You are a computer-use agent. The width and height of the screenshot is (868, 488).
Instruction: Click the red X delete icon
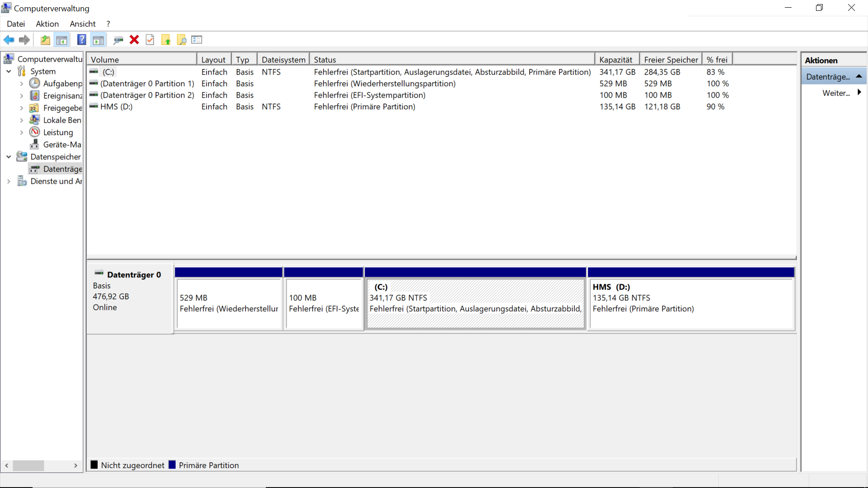pyautogui.click(x=134, y=40)
